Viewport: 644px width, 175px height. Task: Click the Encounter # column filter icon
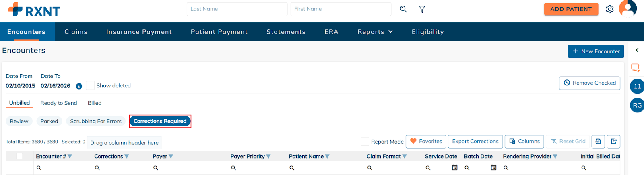click(x=70, y=156)
